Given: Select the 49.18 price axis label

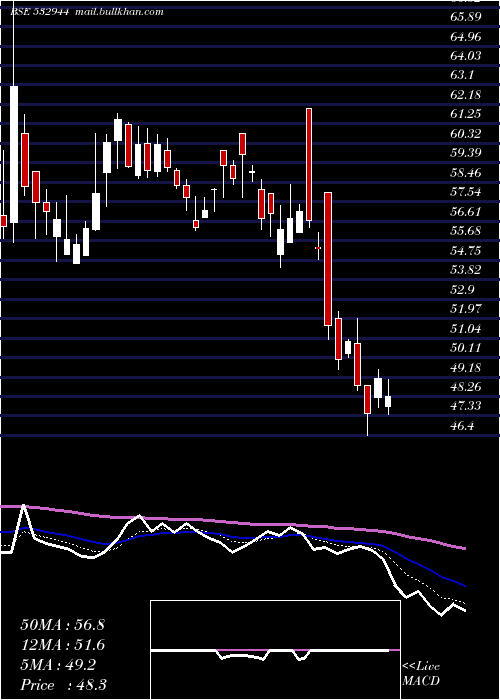Looking at the screenshot, I should [466, 367].
